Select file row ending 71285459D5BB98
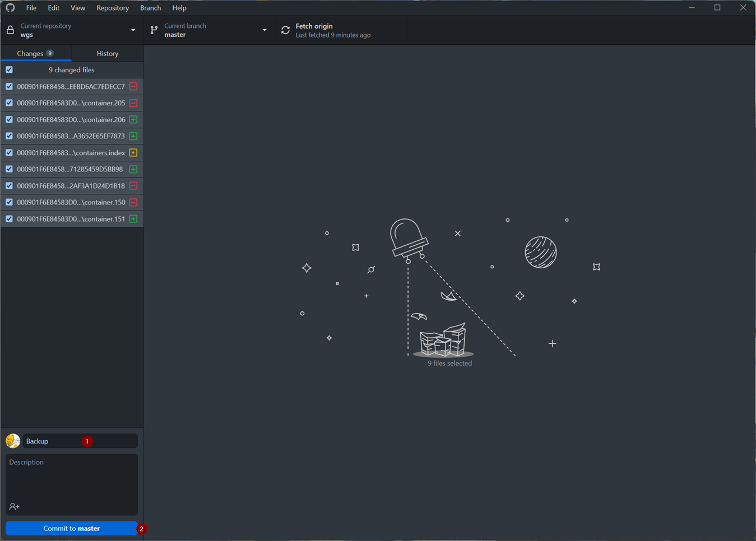Viewport: 756px width, 541px height. [72, 169]
